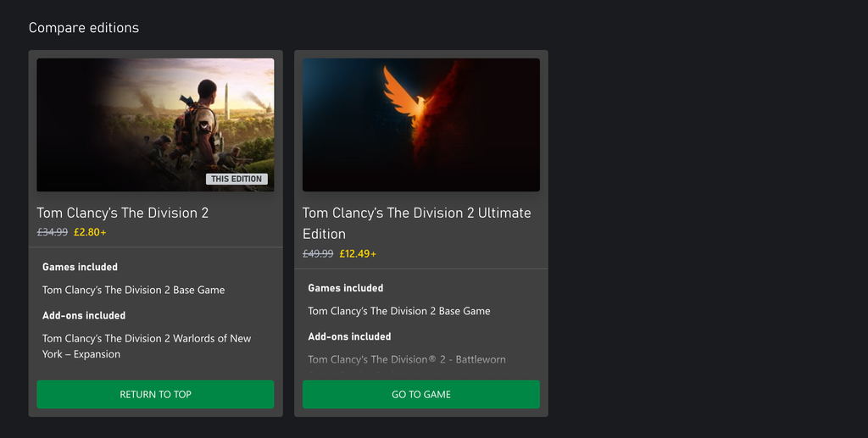The height and width of the screenshot is (438, 868).
Task: Click the This Edition badge
Action: pyautogui.click(x=237, y=179)
